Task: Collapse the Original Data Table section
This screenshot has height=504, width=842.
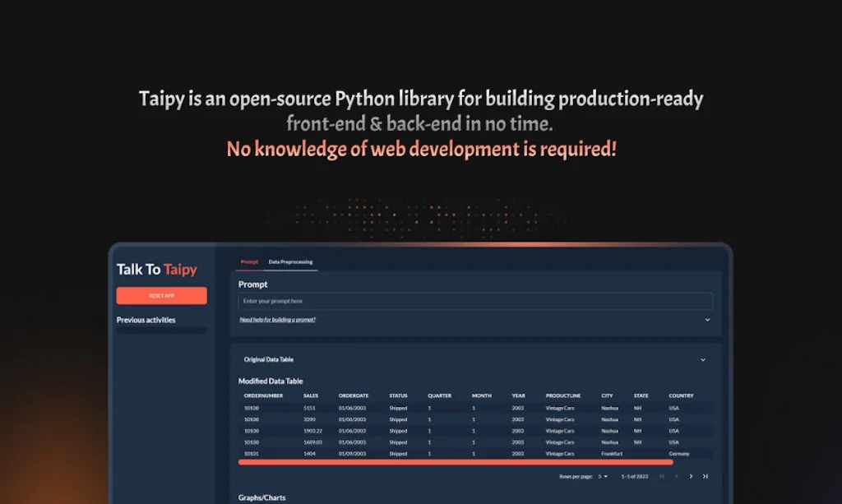Action: (x=703, y=359)
